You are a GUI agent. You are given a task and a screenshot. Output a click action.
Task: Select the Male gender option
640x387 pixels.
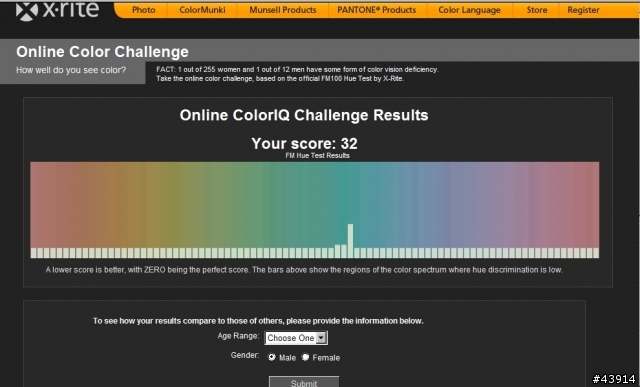point(271,357)
